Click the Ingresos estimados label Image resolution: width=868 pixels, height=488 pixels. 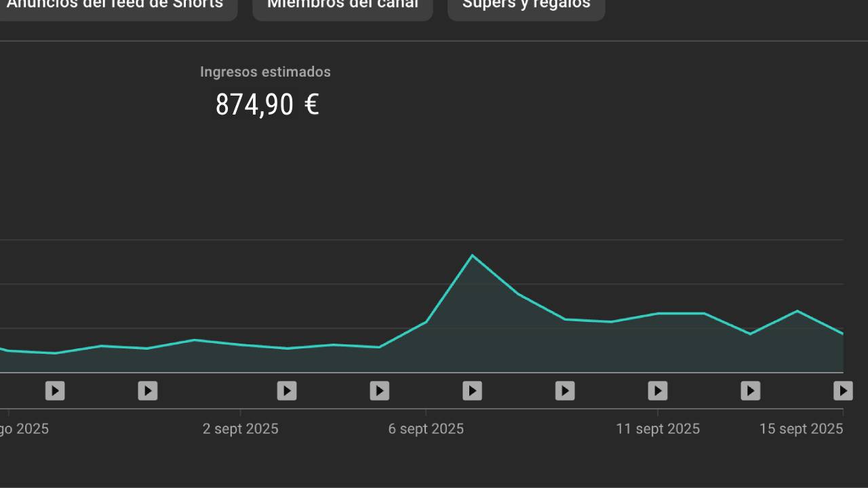265,72
